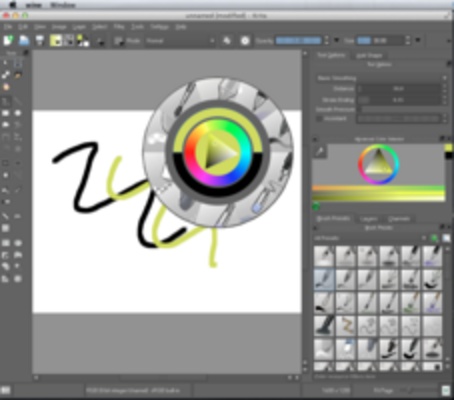Image resolution: width=454 pixels, height=400 pixels.
Task: Collapse the Advanced Color Selector docker
Action: tap(315, 139)
